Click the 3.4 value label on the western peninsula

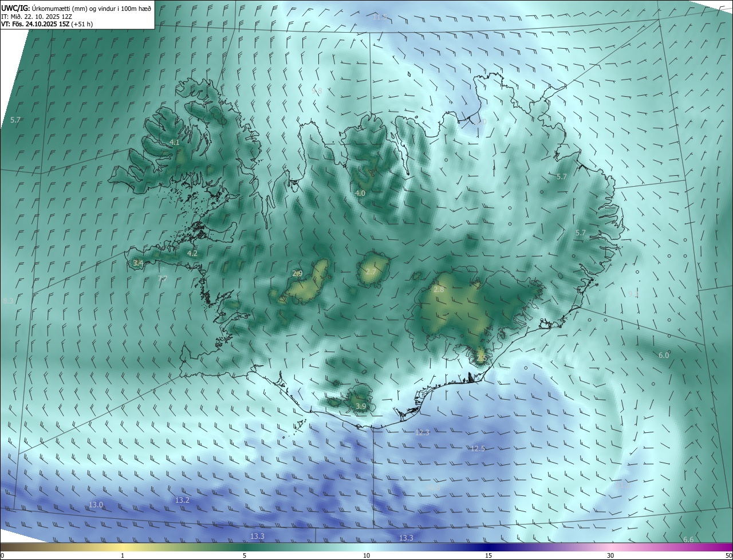[x=138, y=263]
